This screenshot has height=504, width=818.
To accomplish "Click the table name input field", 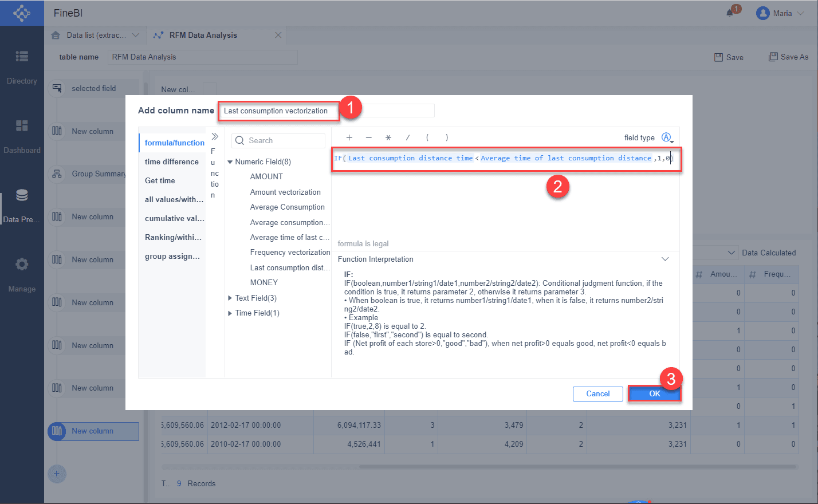I will [x=203, y=57].
